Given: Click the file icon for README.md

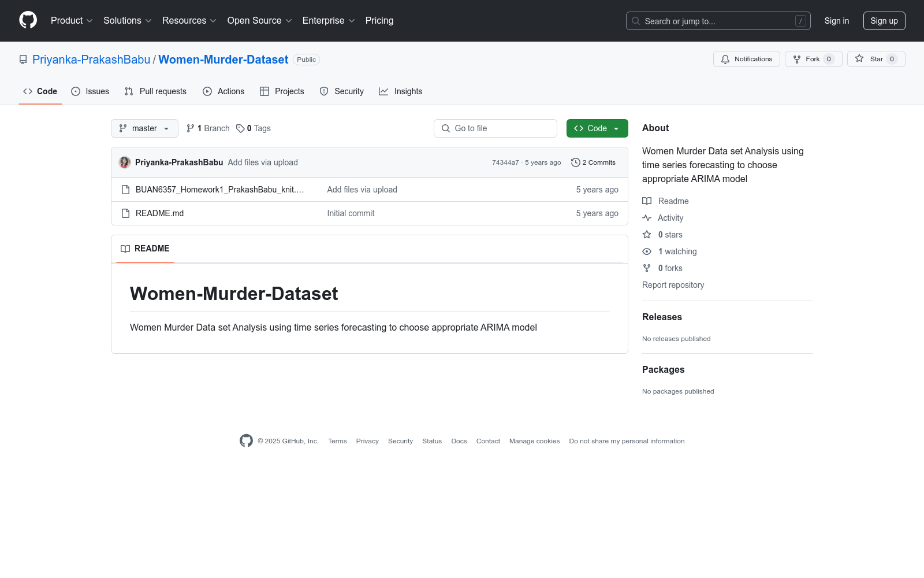Looking at the screenshot, I should pyautogui.click(x=125, y=213).
